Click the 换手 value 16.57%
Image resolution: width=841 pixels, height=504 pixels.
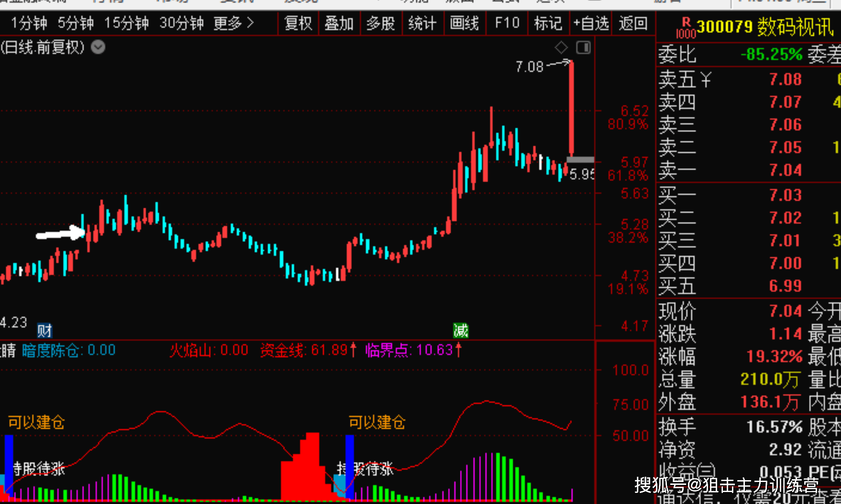tap(775, 427)
